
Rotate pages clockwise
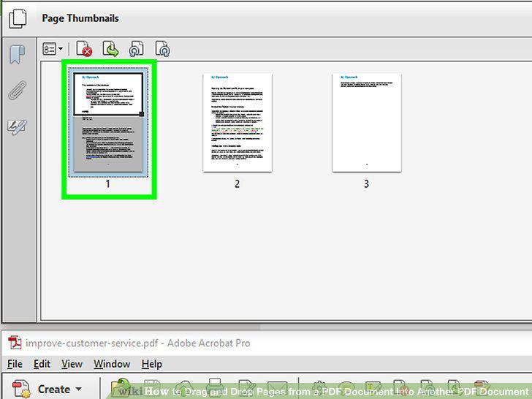coord(162,48)
